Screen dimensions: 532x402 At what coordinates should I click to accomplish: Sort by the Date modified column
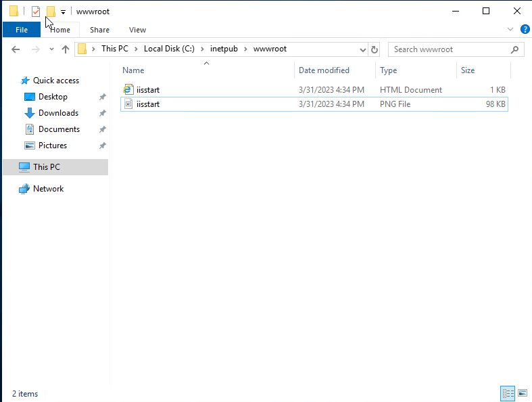pos(324,70)
